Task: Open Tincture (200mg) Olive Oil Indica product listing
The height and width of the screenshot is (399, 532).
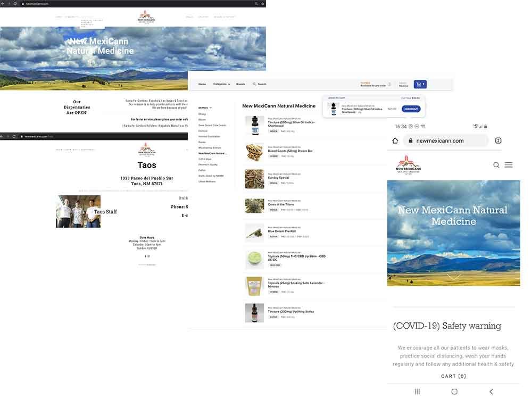Action: 292,124
